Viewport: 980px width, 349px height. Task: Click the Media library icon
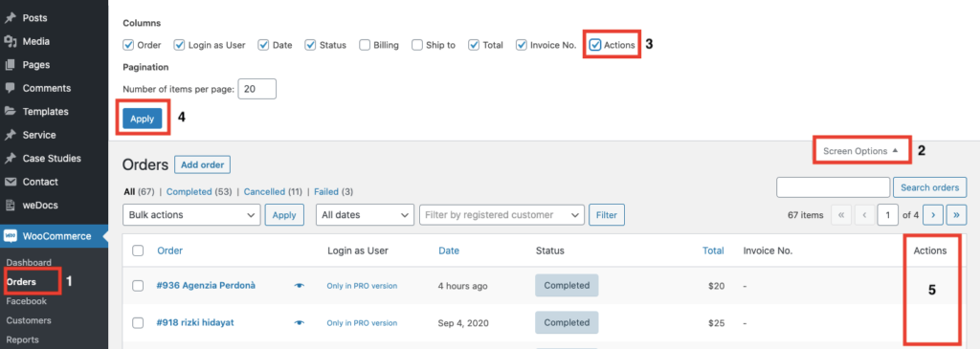(10, 41)
